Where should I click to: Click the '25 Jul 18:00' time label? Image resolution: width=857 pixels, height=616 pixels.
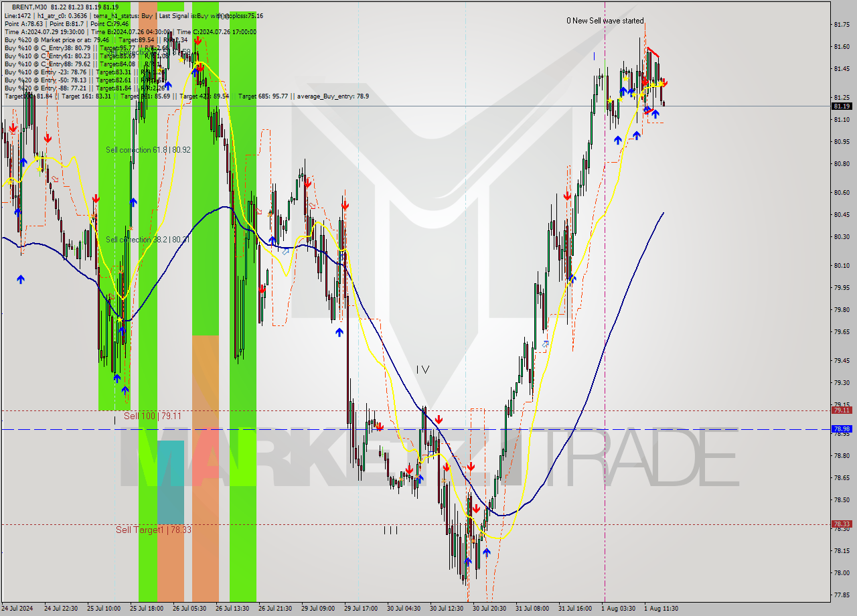pyautogui.click(x=147, y=609)
